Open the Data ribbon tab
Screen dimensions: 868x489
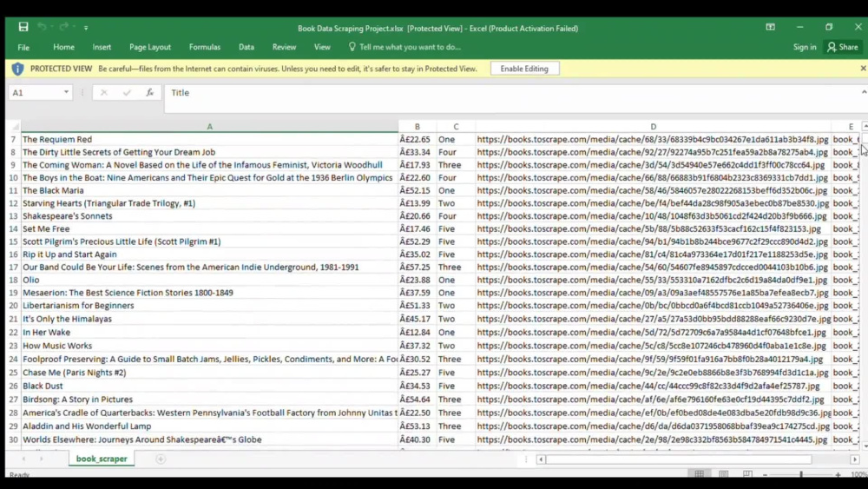[247, 47]
